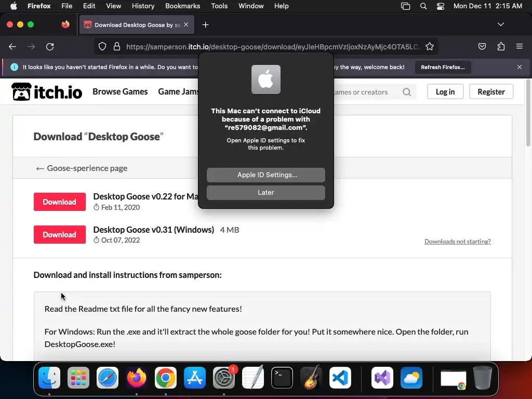Open Google Chrome from the Dock
Image resolution: width=532 pixels, height=399 pixels.
coord(166,378)
